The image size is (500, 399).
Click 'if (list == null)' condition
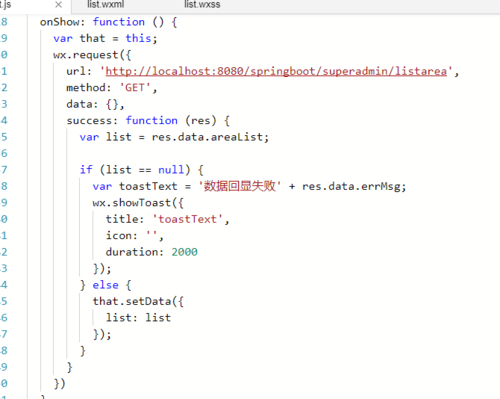point(135,170)
